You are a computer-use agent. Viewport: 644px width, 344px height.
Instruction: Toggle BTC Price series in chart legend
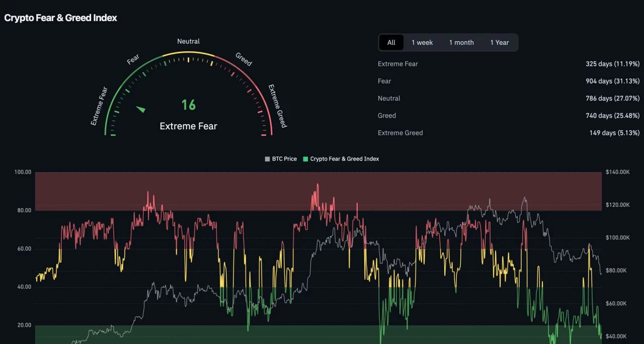pos(281,159)
